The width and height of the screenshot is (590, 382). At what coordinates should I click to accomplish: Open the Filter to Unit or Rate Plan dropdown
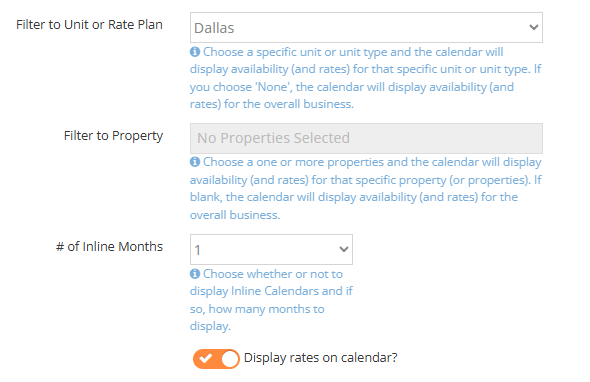366,27
